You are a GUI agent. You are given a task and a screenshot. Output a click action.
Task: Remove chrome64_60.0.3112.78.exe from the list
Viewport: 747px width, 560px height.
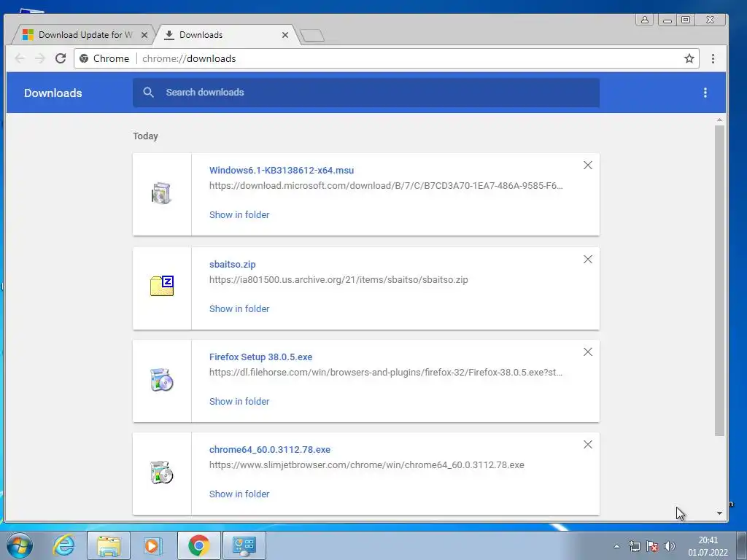[588, 444]
